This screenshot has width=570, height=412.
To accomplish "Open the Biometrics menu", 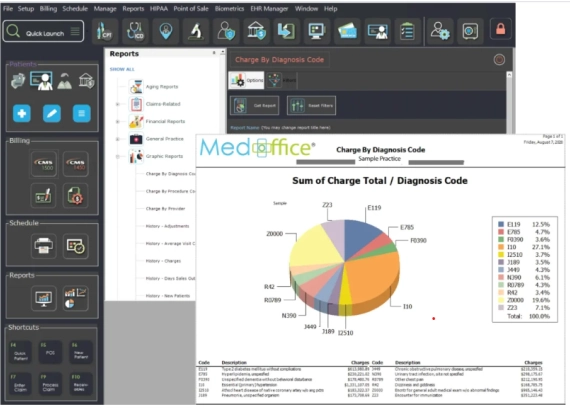I will (x=229, y=9).
